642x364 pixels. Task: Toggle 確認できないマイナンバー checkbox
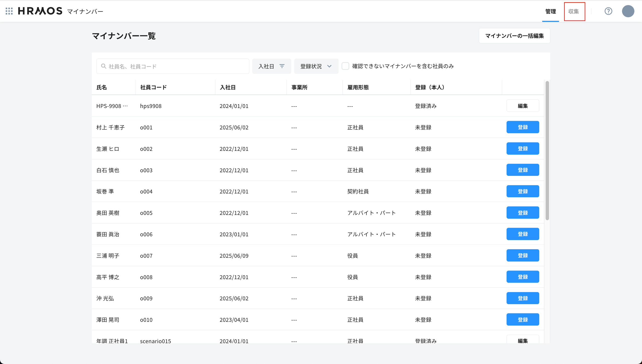[345, 66]
